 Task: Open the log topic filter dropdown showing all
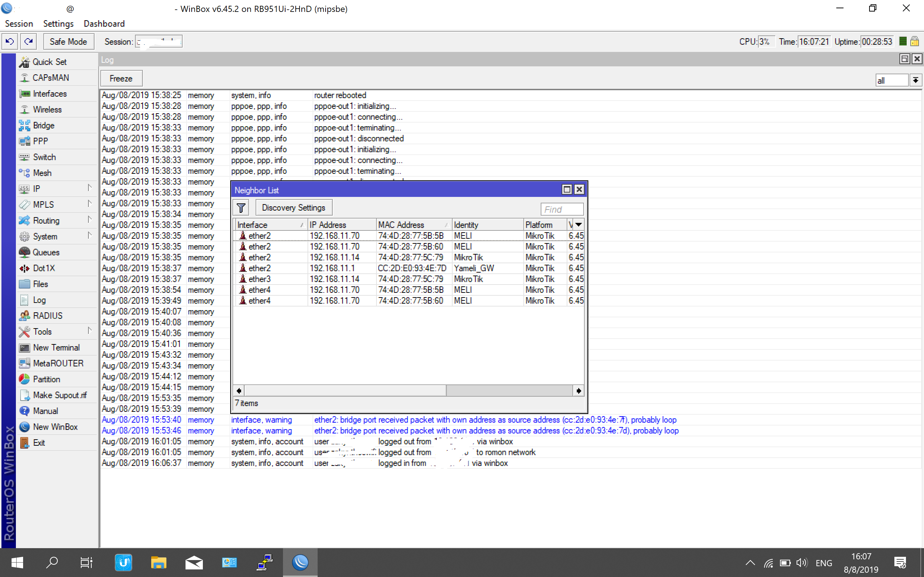coord(916,80)
